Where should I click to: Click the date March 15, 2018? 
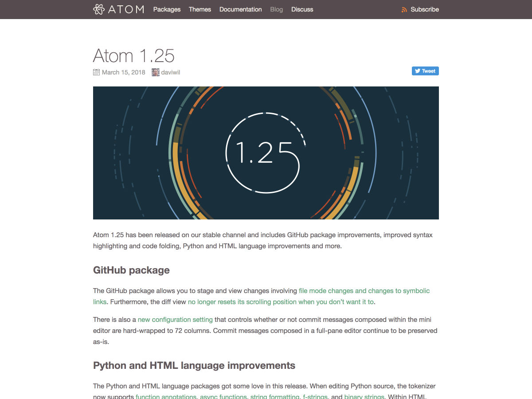coord(124,72)
